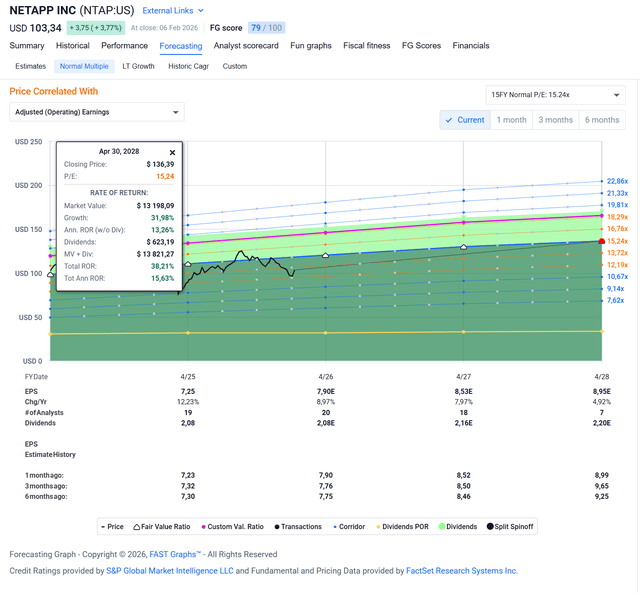Open the FG Scores tab
640x593 pixels.
421,46
